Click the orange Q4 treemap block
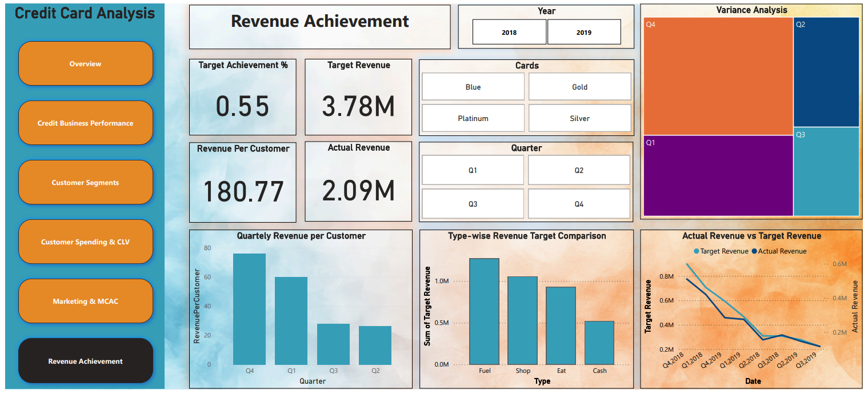 point(718,77)
